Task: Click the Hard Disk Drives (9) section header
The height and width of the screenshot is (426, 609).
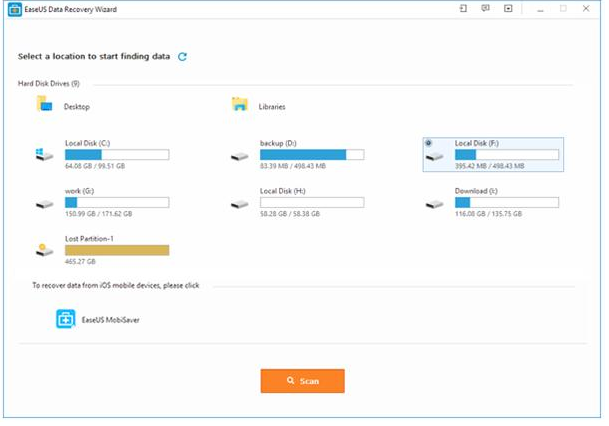Action: (49, 83)
